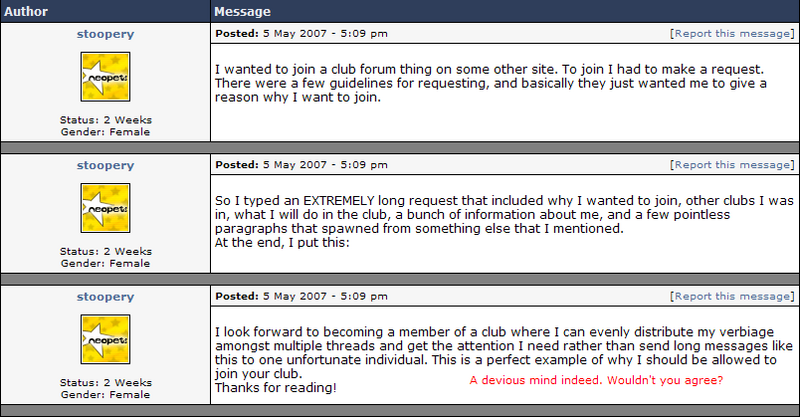
Task: Open stoopery's profile from the first post
Action: click(105, 34)
